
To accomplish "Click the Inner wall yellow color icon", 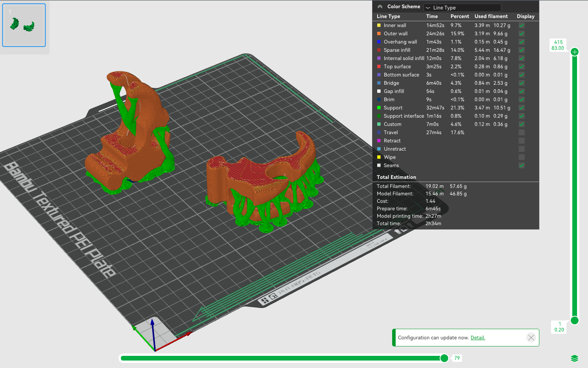I will pos(379,26).
